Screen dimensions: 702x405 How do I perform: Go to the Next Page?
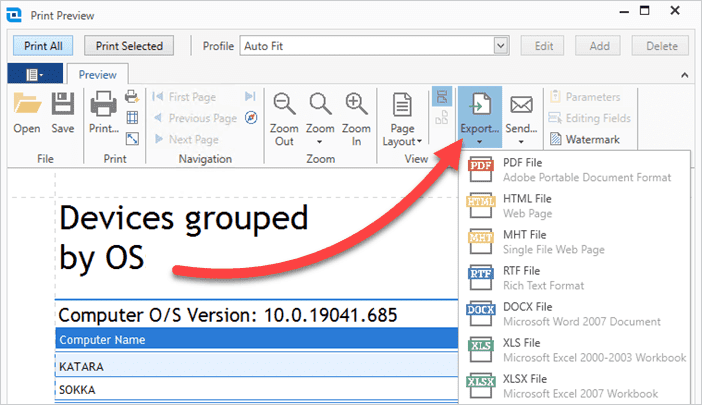[187, 140]
